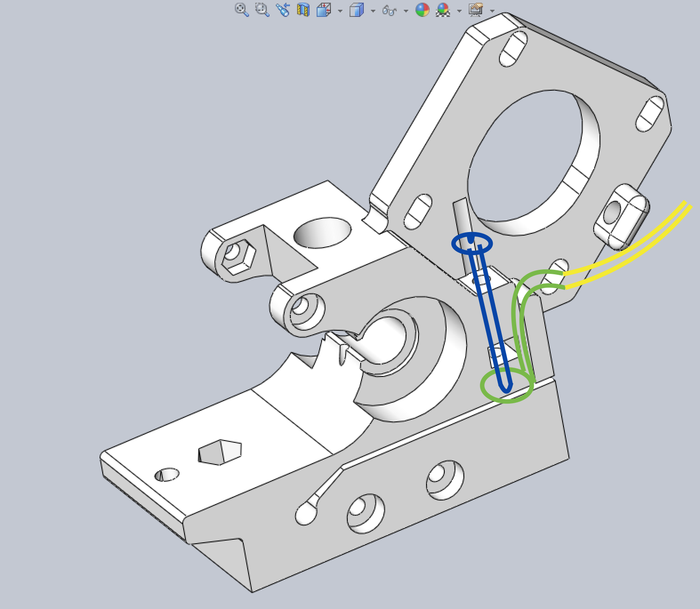Click the Apply Scene icon
700x609 pixels.
[x=443, y=10]
